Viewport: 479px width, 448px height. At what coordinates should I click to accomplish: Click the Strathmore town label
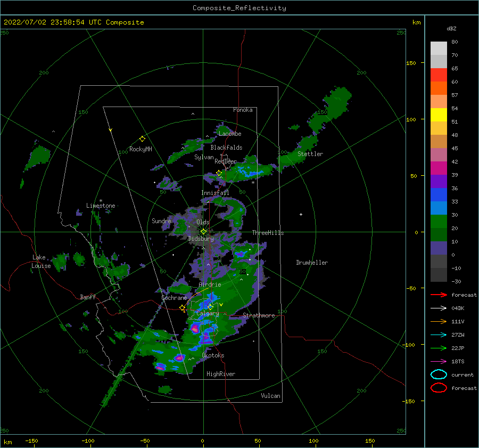point(259,315)
